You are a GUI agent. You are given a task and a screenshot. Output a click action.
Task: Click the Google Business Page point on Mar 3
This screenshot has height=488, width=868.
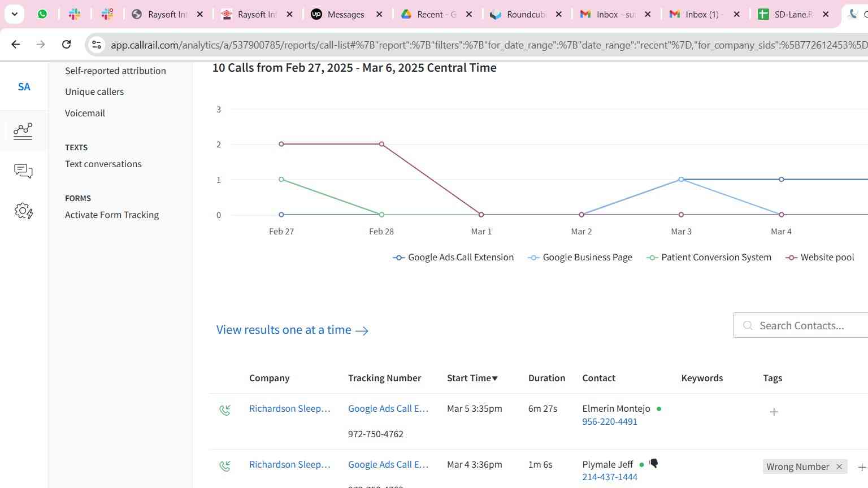click(681, 180)
